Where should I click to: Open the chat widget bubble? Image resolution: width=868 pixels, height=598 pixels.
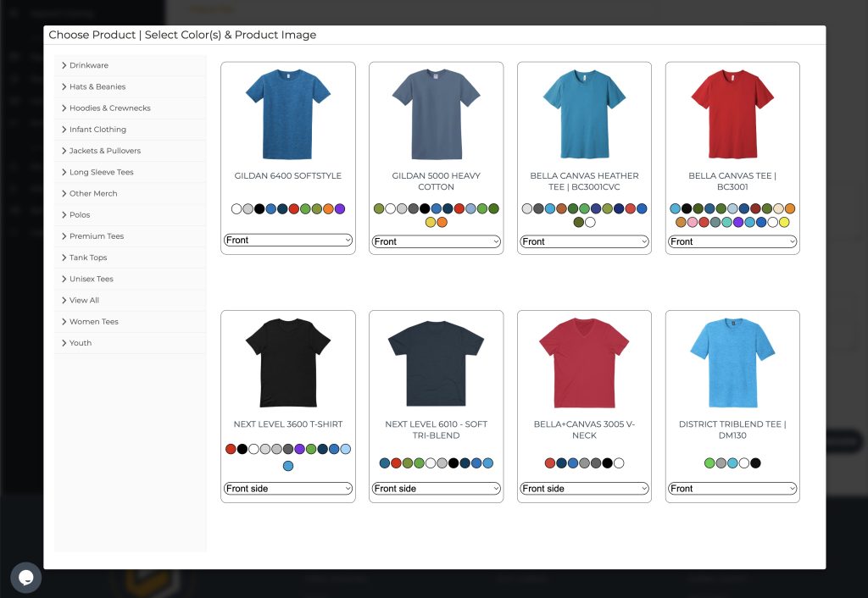[25, 578]
